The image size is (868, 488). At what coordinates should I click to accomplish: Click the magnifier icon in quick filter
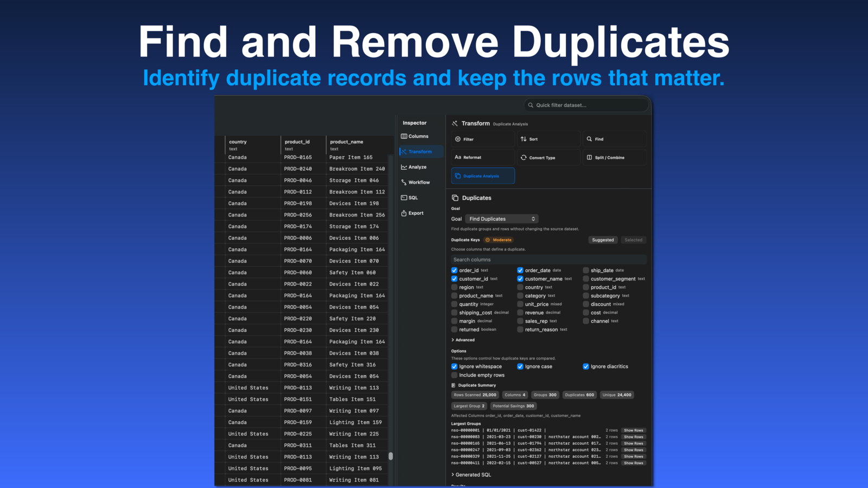(531, 105)
